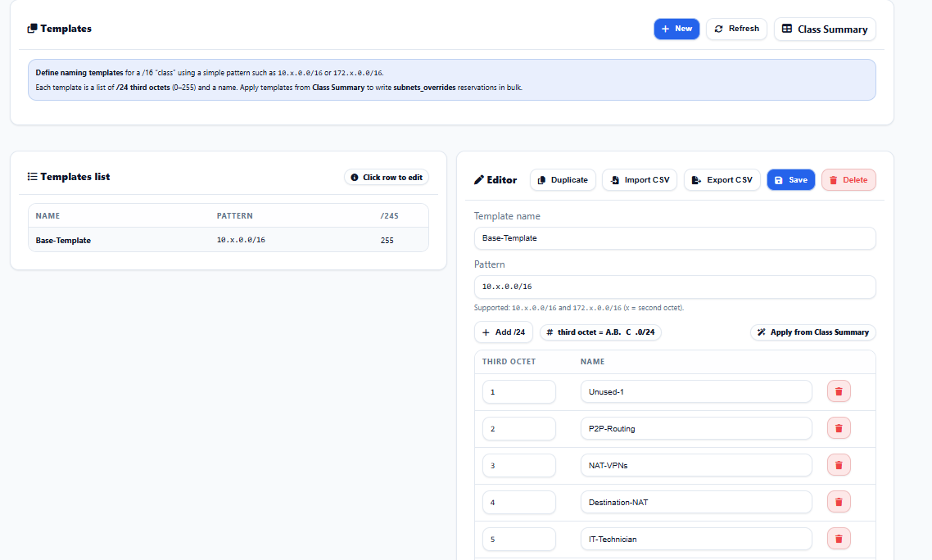This screenshot has width=932, height=560.
Task: Edit the P2P-Routing name field
Action: 696,429
